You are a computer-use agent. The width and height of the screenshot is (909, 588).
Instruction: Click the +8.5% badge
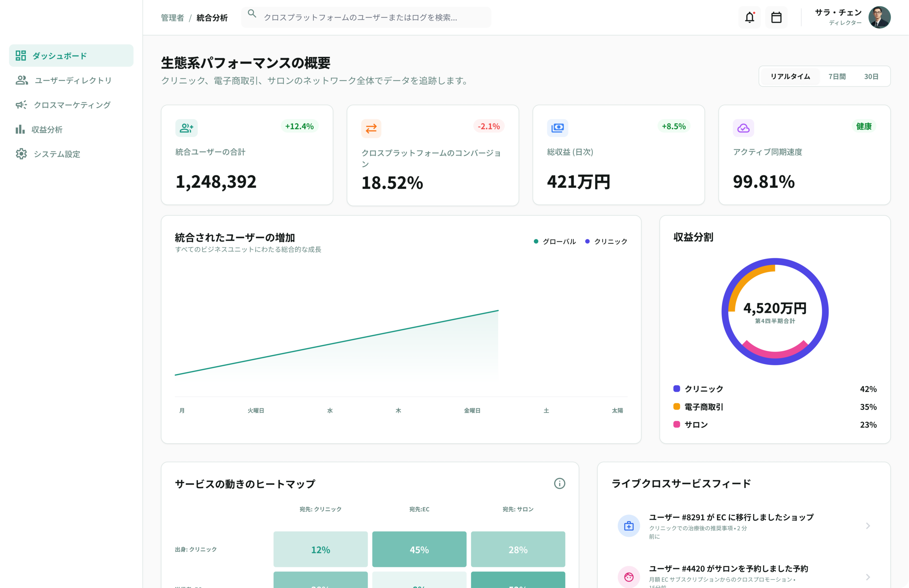pos(674,126)
